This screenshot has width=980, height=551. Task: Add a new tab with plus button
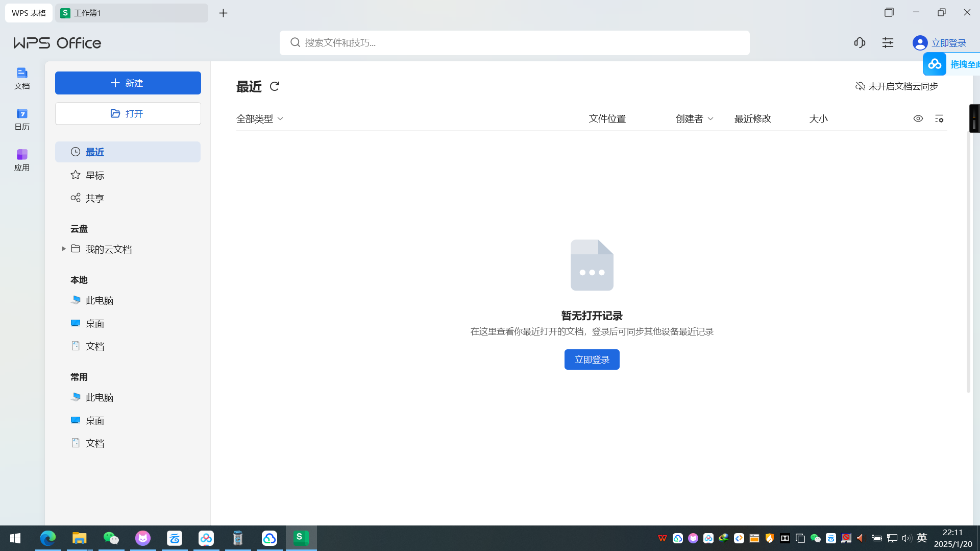tap(223, 13)
